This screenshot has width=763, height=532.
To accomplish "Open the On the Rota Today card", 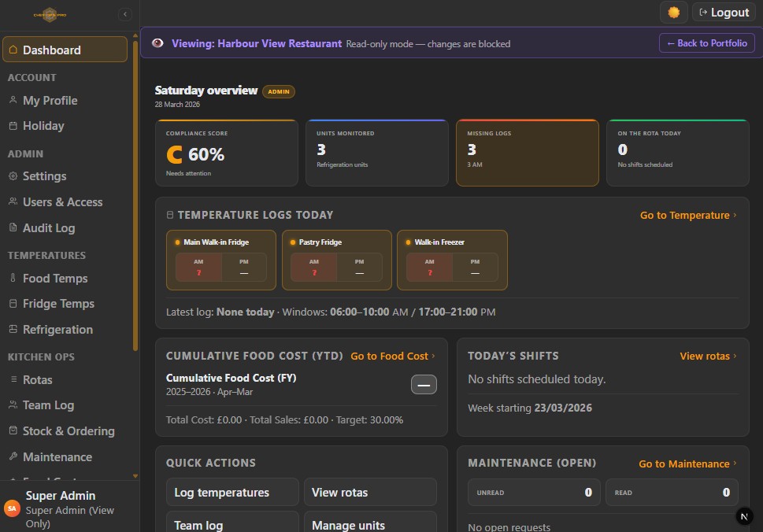I will tap(677, 153).
